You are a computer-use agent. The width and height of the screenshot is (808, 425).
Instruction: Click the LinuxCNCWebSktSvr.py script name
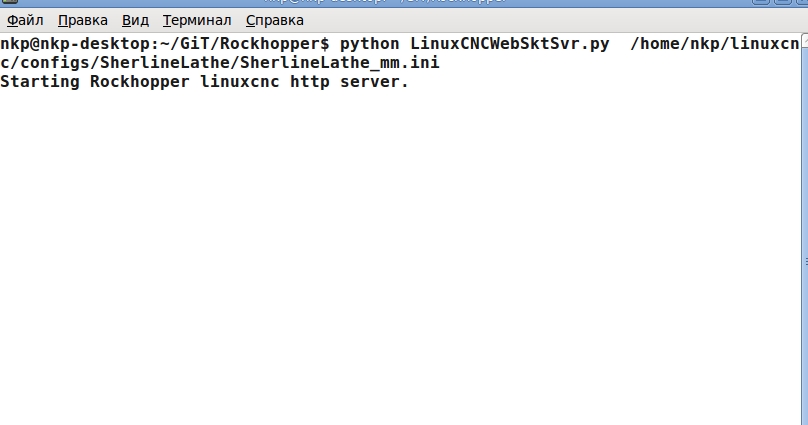(x=509, y=45)
